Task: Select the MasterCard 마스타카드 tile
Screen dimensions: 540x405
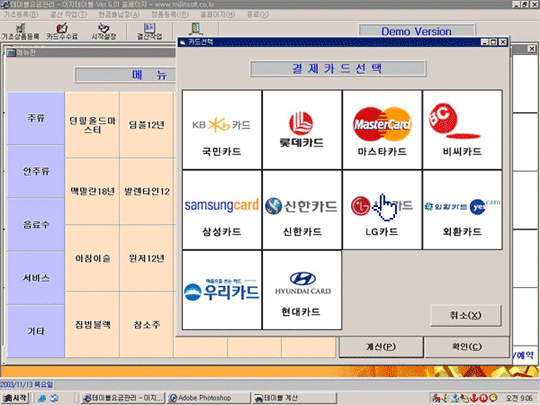Action: click(382, 130)
